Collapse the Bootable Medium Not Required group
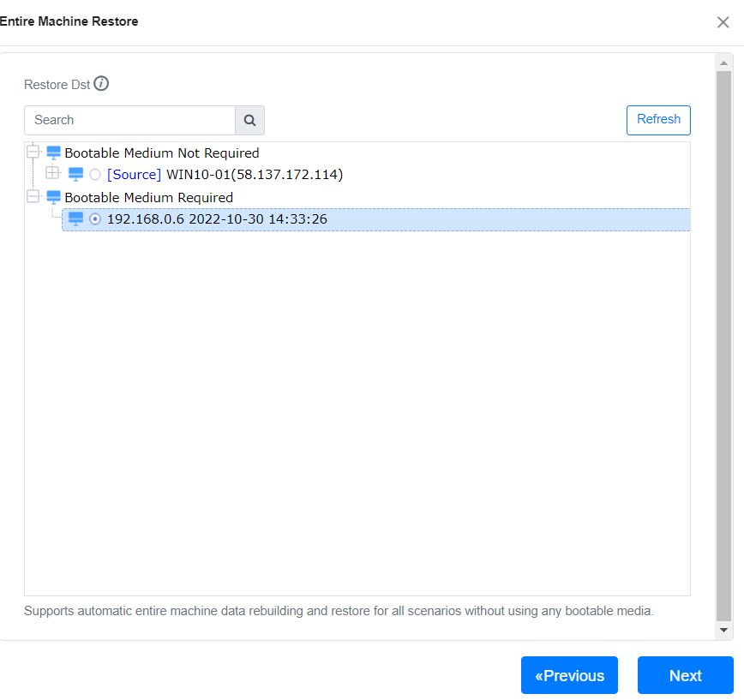Screen dimensions: 744x700 tap(33, 151)
